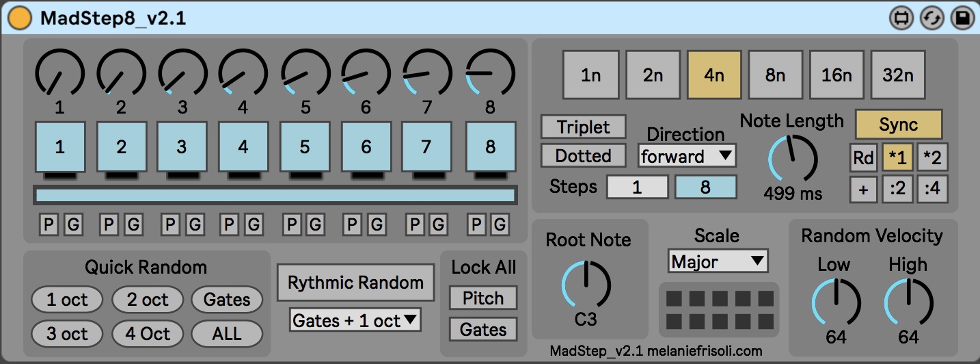This screenshot has width=980, height=364.
Task: Click the Rd note length button
Action: click(863, 157)
